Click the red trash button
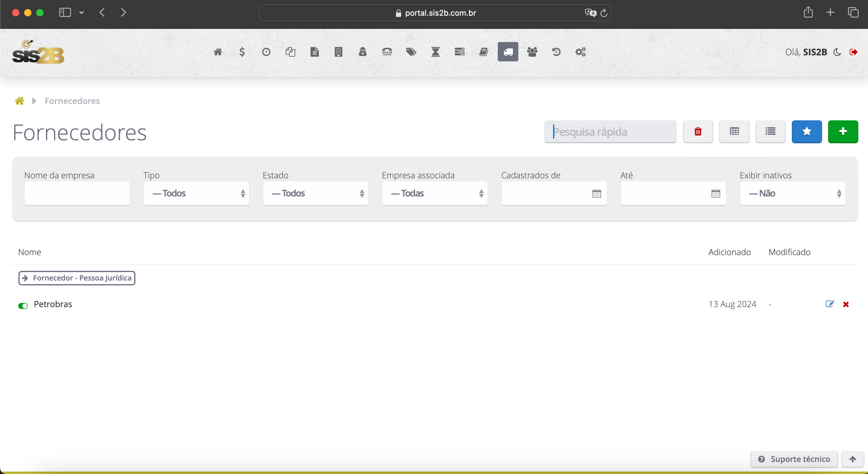This screenshot has height=474, width=868. click(x=698, y=131)
